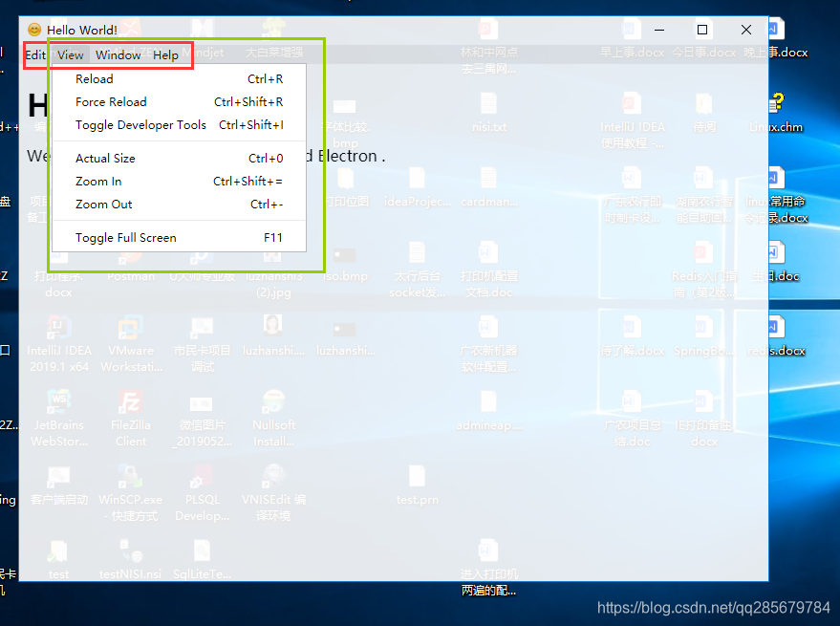The height and width of the screenshot is (626, 840).
Task: Select the redis.docx desktop file
Action: 776,335
